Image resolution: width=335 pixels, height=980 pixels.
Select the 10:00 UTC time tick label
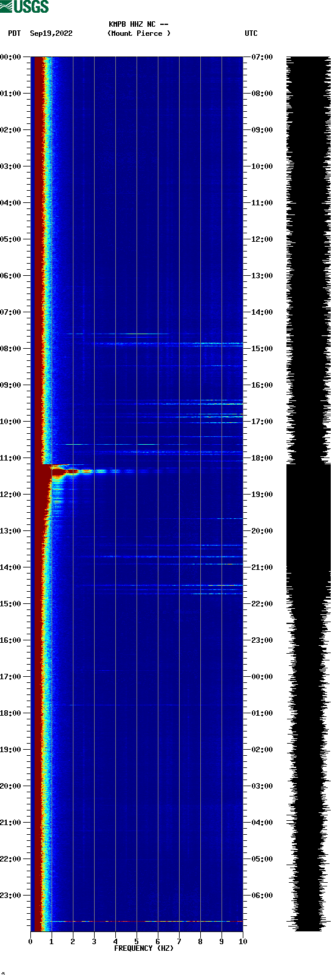[262, 166]
